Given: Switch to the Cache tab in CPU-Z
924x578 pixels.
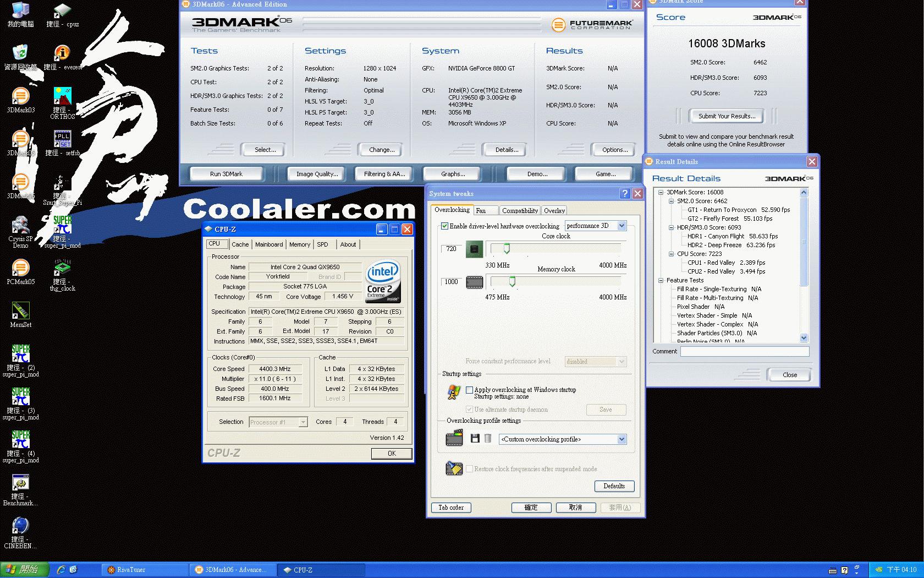Looking at the screenshot, I should [x=240, y=244].
